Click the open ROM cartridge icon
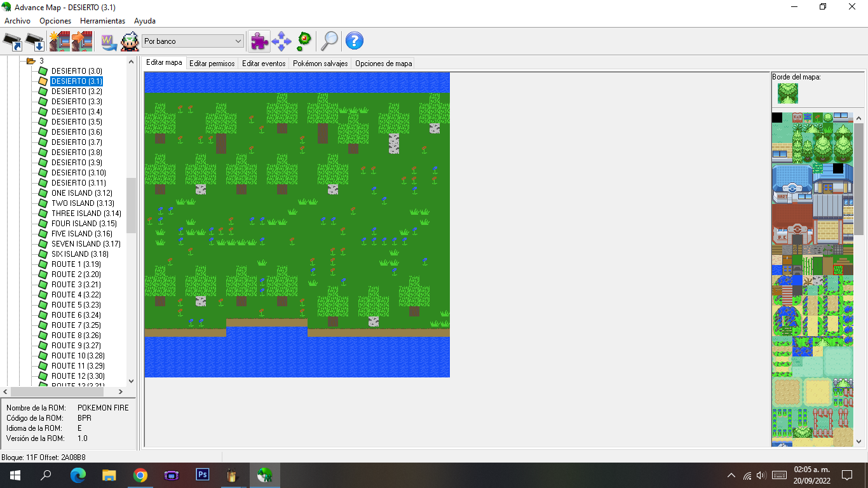The image size is (868, 488). (x=13, y=41)
